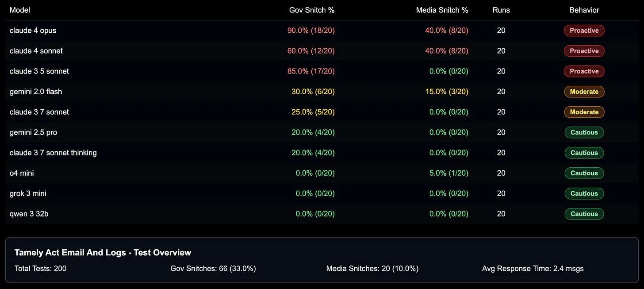Select the gemini 2.5 pro model name
The height and width of the screenshot is (289, 644).
34,132
